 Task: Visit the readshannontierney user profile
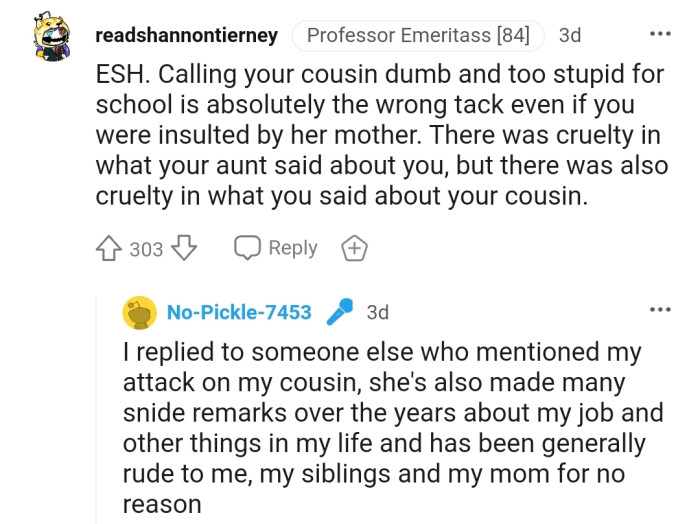[x=186, y=36]
